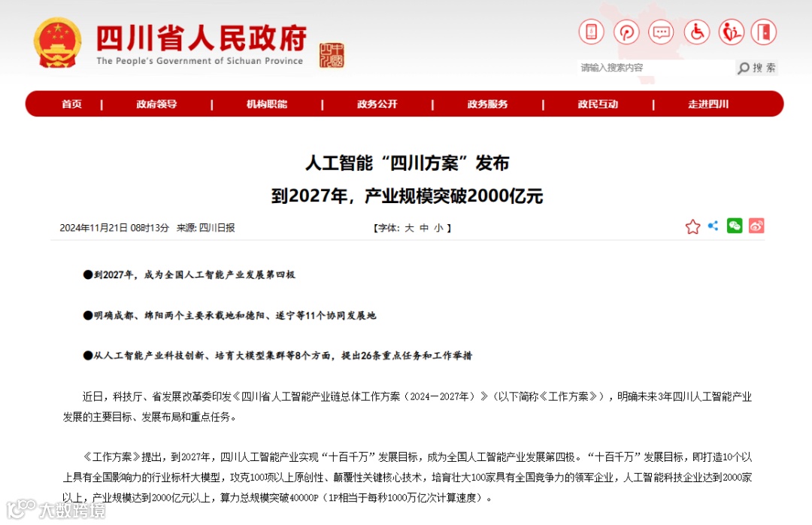This screenshot has width=812, height=525.
Task: Click subtitle 到2027年，产业规模突破2000亿元
Action: [x=407, y=196]
